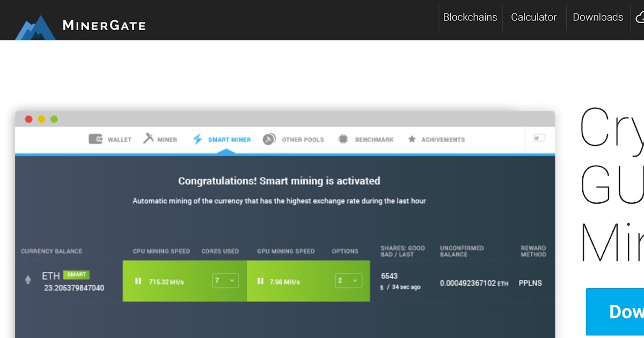This screenshot has width=644, height=338.
Task: Open the Calculator page link
Action: click(533, 17)
